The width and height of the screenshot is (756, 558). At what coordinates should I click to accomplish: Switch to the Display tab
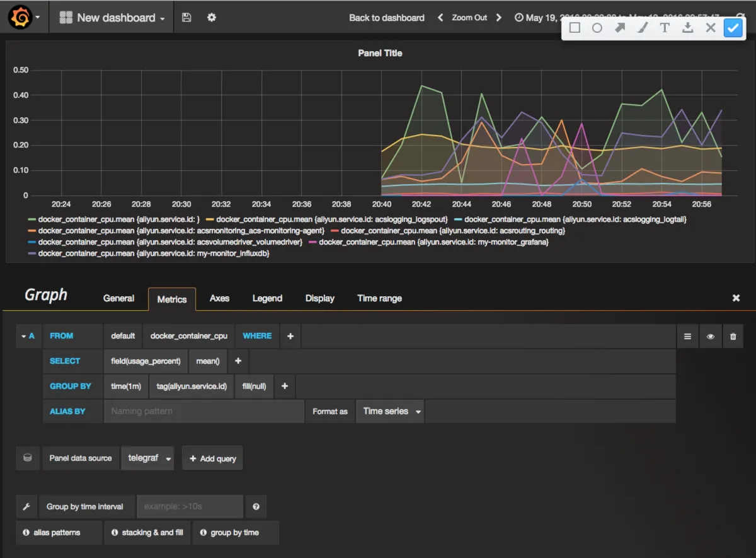tap(320, 298)
